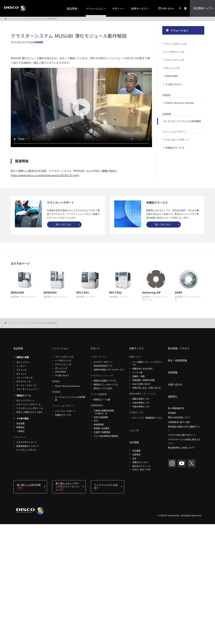Image resolution: width=215 pixels, height=644 pixels.
Task: Click the 有償加工サービス card wafer image
Action: 128,214
